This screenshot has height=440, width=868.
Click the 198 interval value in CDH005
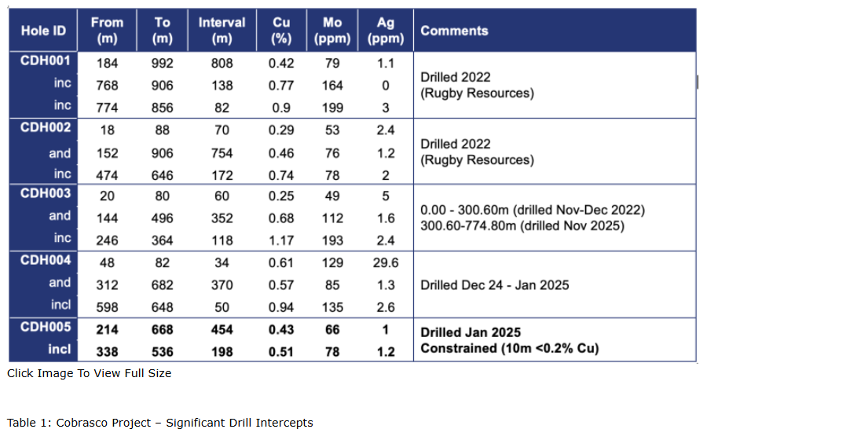222,352
